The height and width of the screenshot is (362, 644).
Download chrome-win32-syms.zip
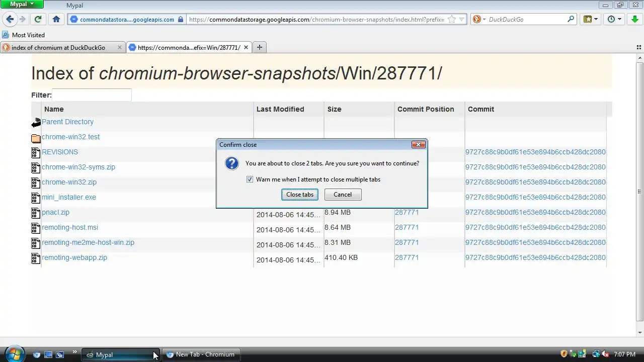(x=78, y=167)
